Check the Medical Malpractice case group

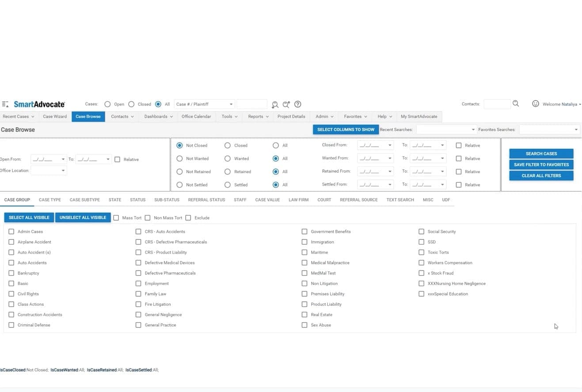pos(304,263)
